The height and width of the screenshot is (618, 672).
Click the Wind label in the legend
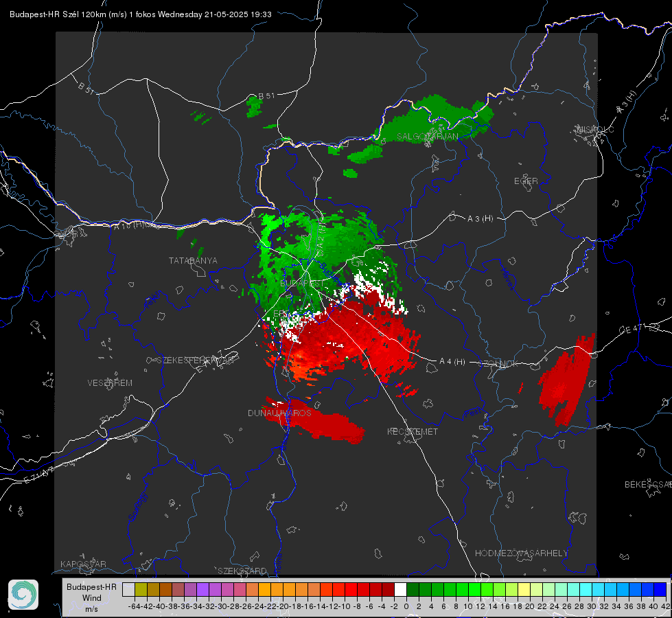[x=92, y=598]
